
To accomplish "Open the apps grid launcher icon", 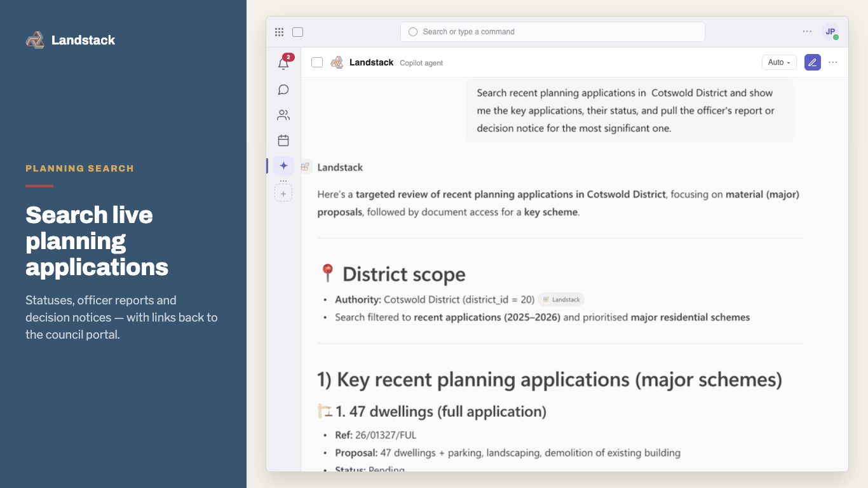I will pos(279,32).
